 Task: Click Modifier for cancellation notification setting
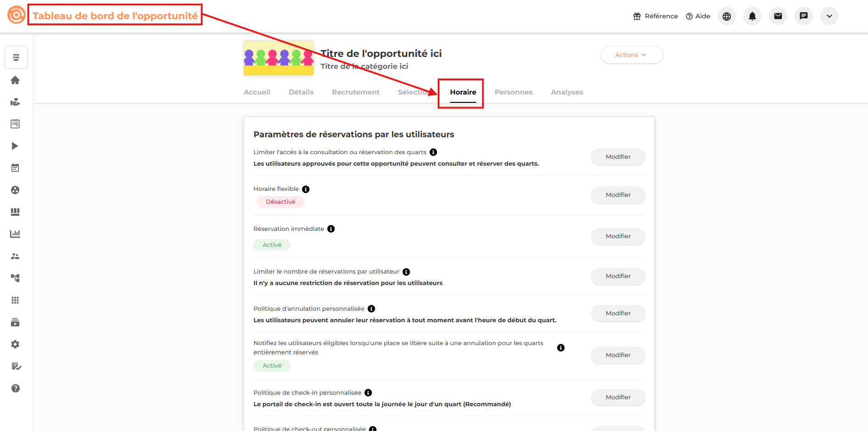pos(618,355)
